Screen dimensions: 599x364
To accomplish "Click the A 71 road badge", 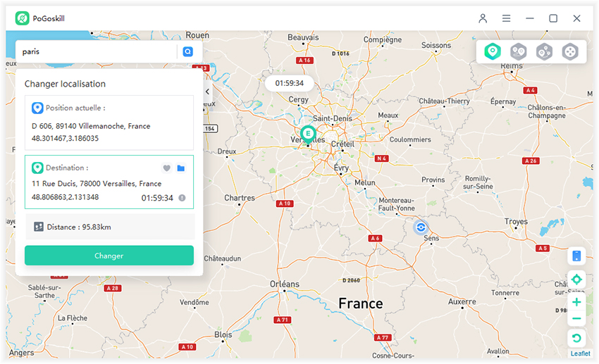I will (x=283, y=320).
